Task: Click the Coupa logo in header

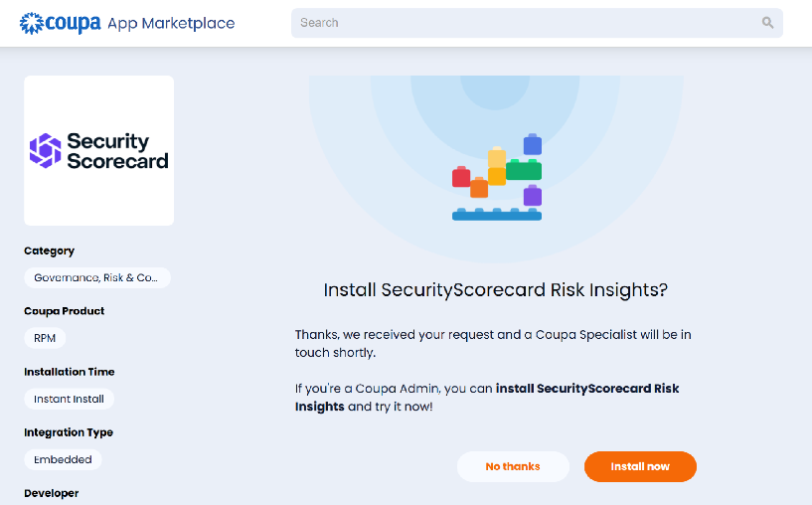Action: (x=60, y=23)
